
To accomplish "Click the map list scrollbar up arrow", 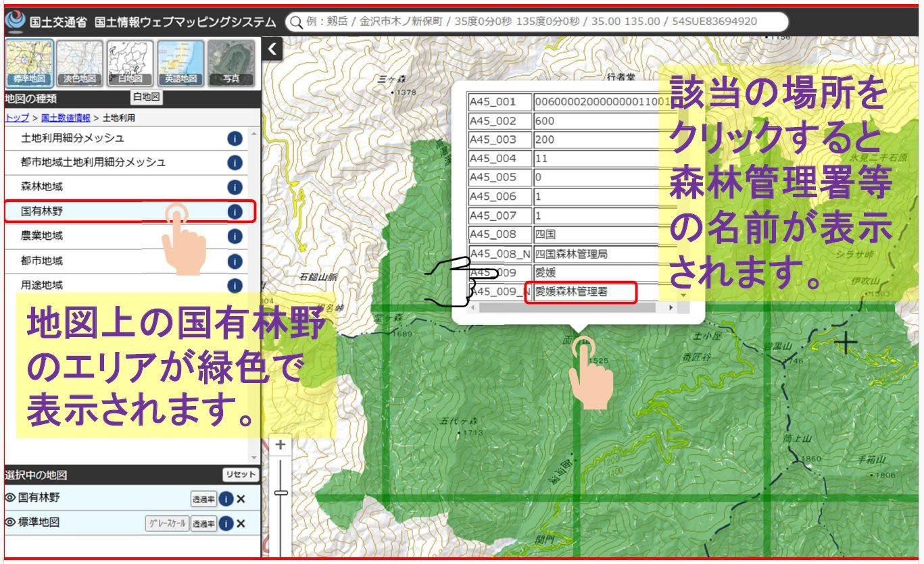I will tap(255, 133).
